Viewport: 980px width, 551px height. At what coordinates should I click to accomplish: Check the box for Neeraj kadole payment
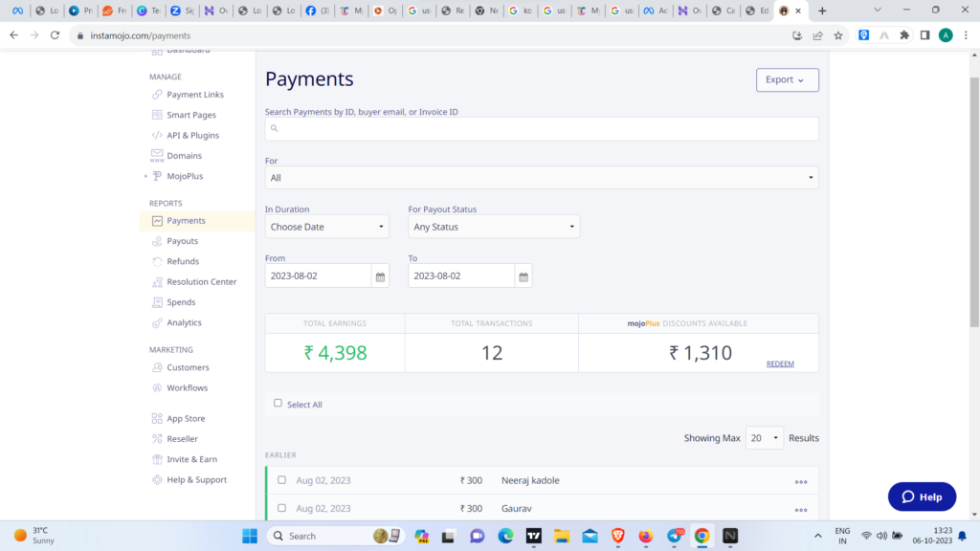[281, 480]
